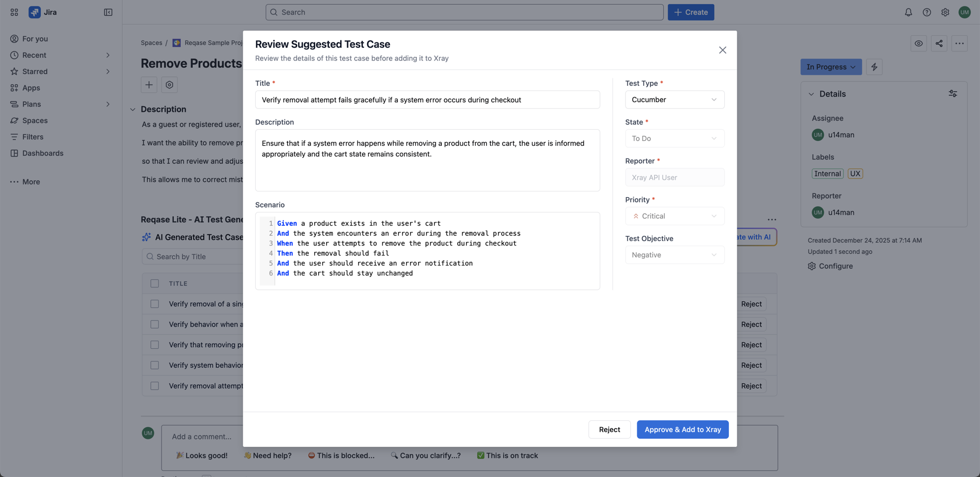Reject the suggested test case

609,429
